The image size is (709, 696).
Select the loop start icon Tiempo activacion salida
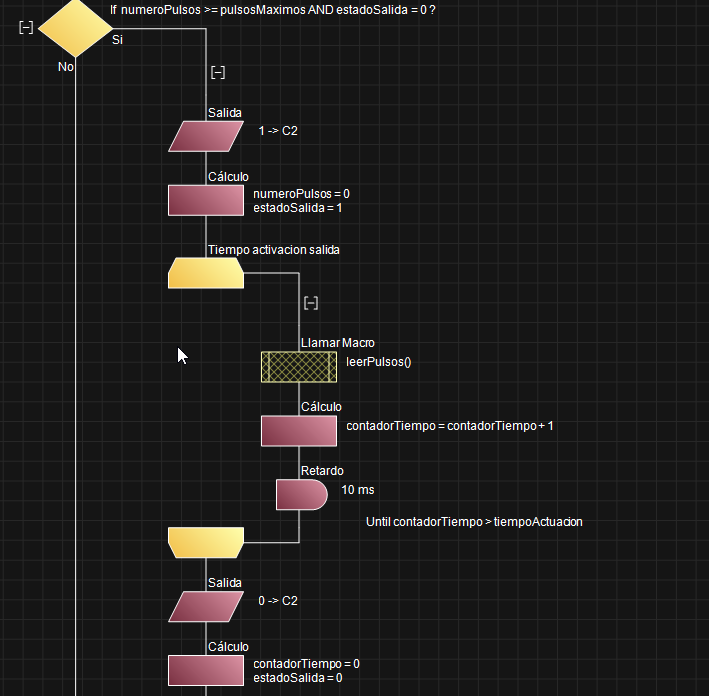tap(206, 273)
